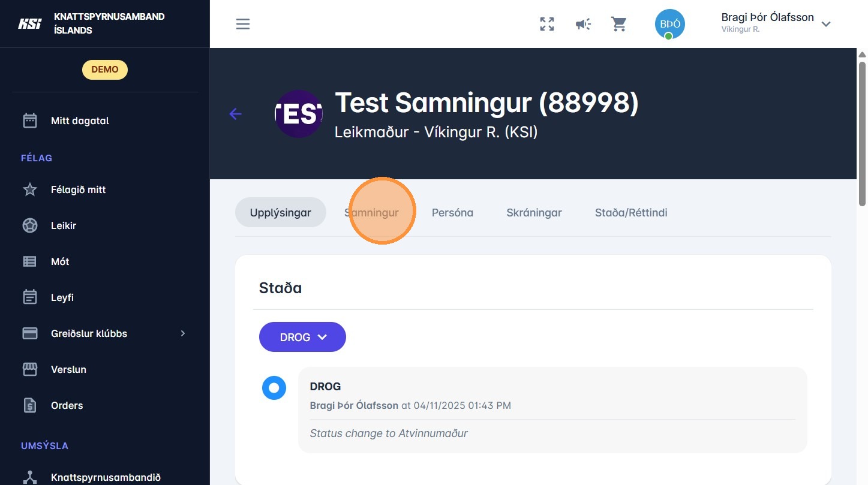Open Félagið mitt star item

pyautogui.click(x=78, y=189)
